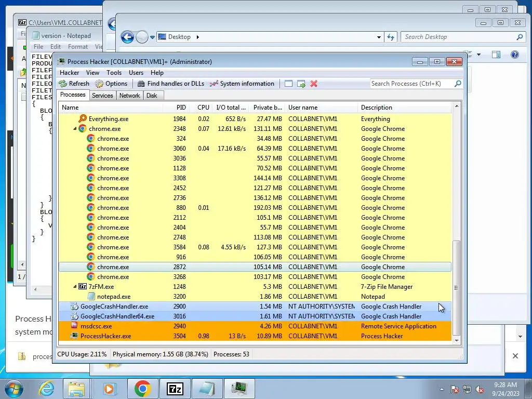The width and height of the screenshot is (532, 399).
Task: Select chrome.exe with PID 3584
Action: (x=255, y=247)
